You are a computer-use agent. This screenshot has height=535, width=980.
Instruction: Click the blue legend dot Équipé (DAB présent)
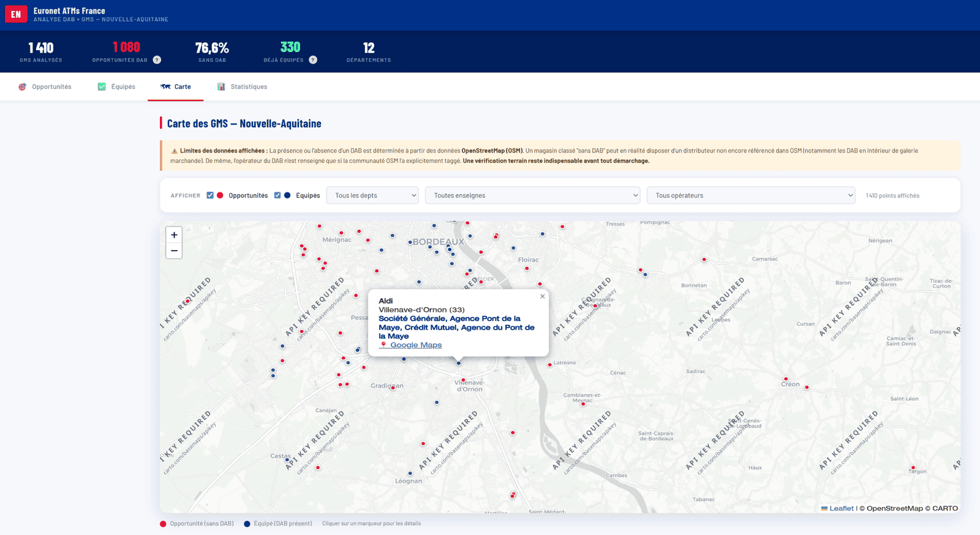click(247, 524)
